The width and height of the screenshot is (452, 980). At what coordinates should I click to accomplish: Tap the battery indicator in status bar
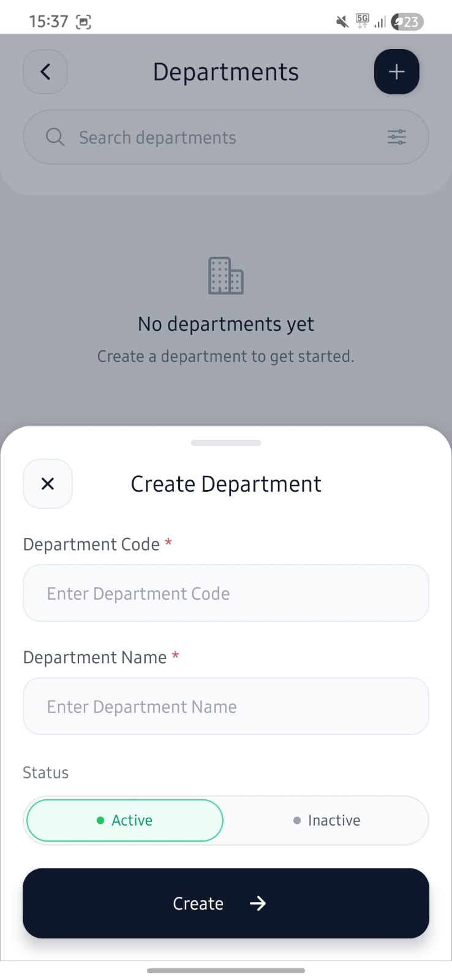[x=407, y=22]
